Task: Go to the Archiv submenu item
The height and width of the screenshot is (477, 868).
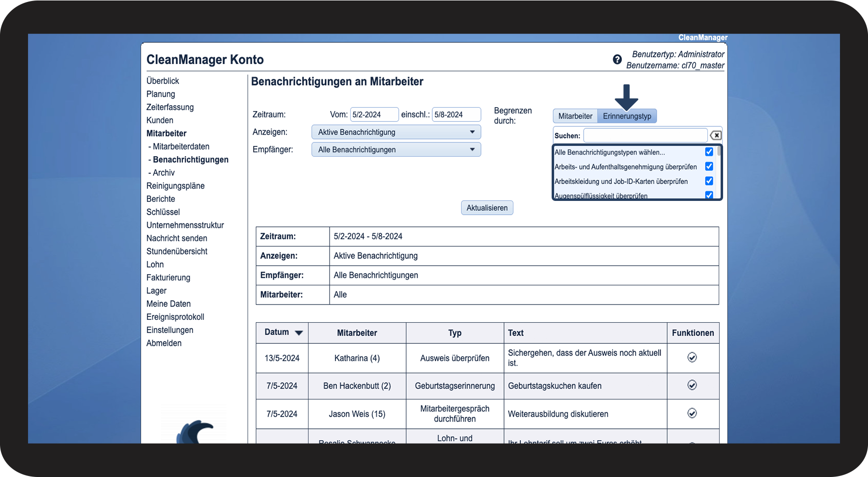Action: pos(164,173)
